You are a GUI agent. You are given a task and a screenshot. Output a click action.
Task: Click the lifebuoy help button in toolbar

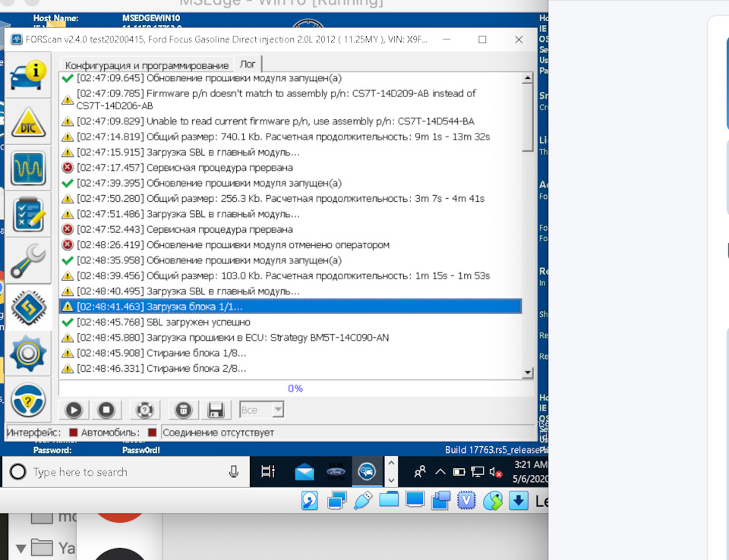pyautogui.click(x=144, y=410)
